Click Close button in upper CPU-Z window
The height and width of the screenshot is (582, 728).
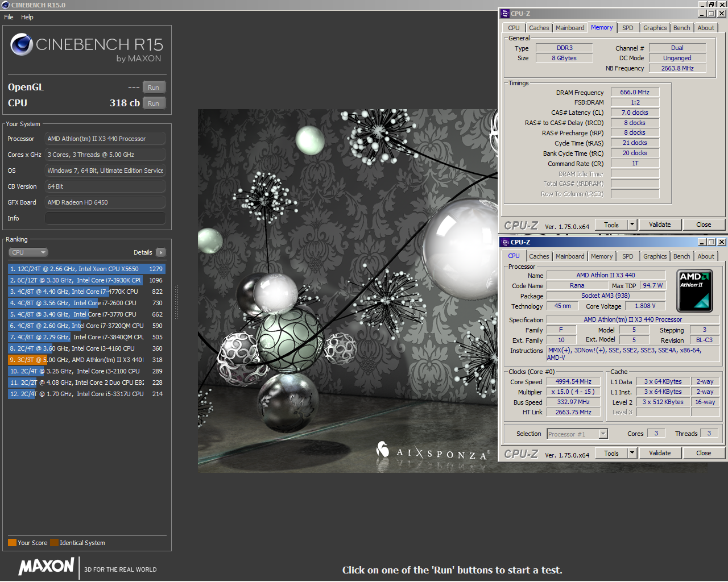point(704,225)
